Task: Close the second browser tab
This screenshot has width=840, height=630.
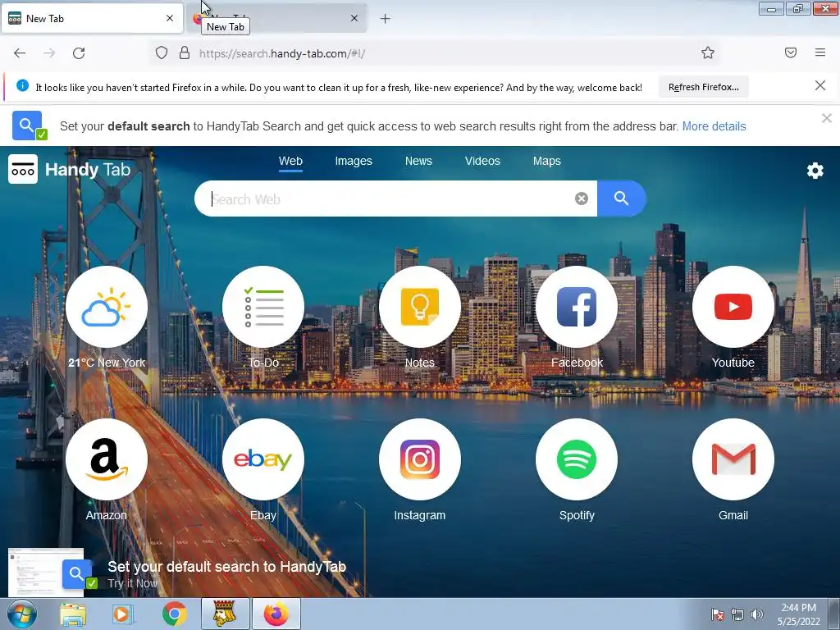Action: coord(354,18)
